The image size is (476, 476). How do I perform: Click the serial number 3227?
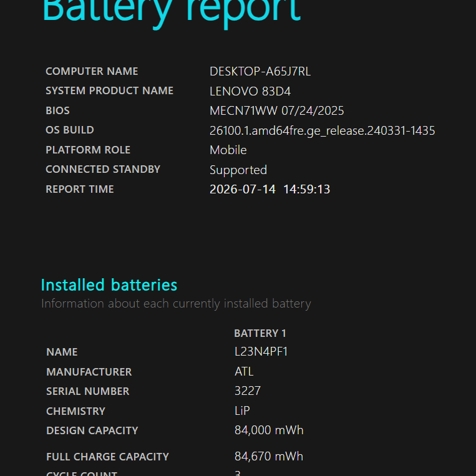(x=248, y=391)
